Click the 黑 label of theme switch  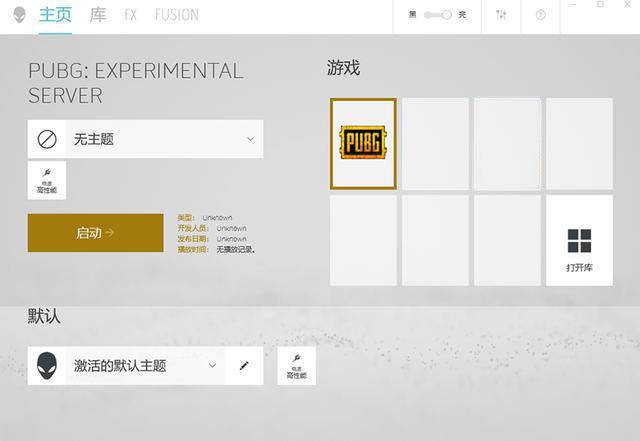413,15
